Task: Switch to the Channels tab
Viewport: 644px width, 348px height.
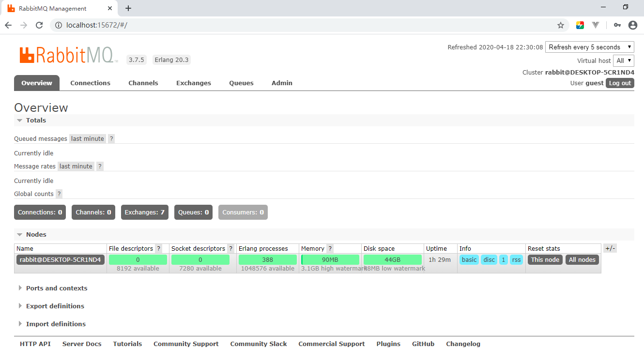Action: point(143,83)
